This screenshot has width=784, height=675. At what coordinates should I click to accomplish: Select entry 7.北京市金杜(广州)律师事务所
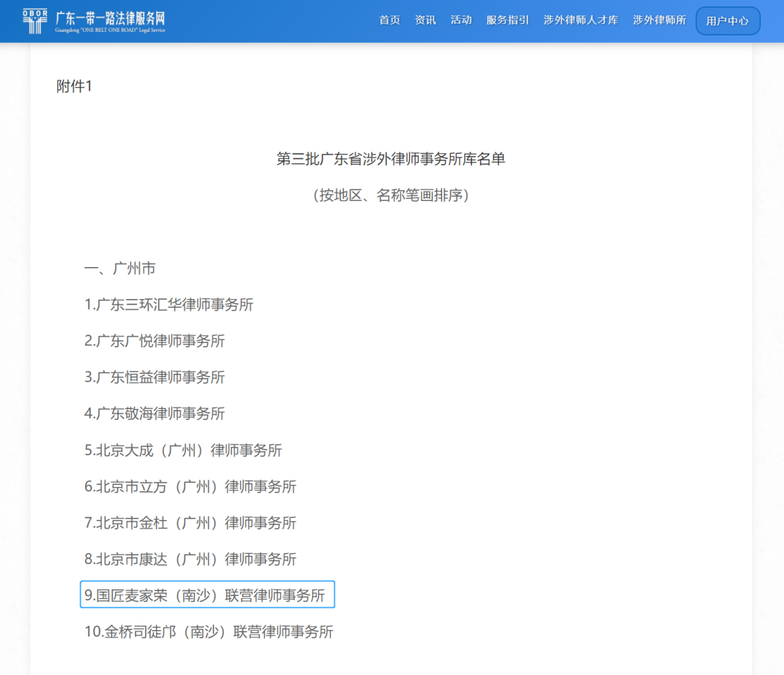tap(190, 523)
